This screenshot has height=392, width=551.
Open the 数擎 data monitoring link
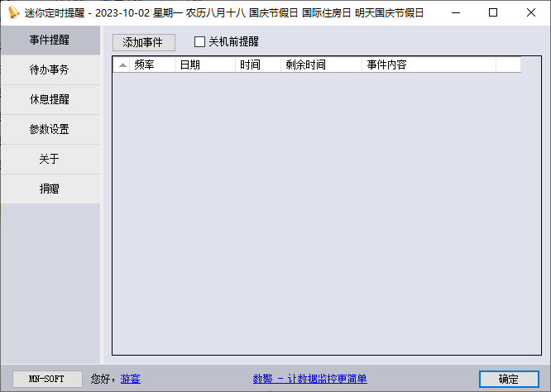click(x=309, y=379)
